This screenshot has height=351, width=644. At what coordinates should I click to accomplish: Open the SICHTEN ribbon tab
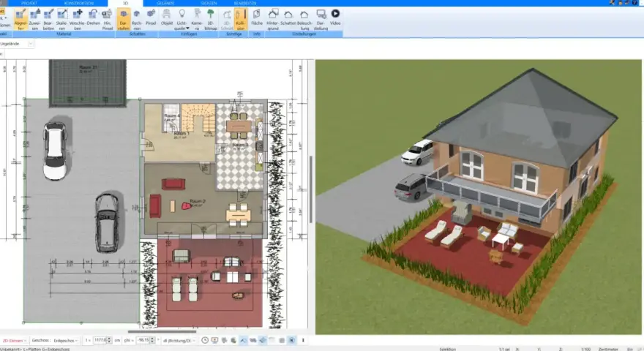coord(209,3)
